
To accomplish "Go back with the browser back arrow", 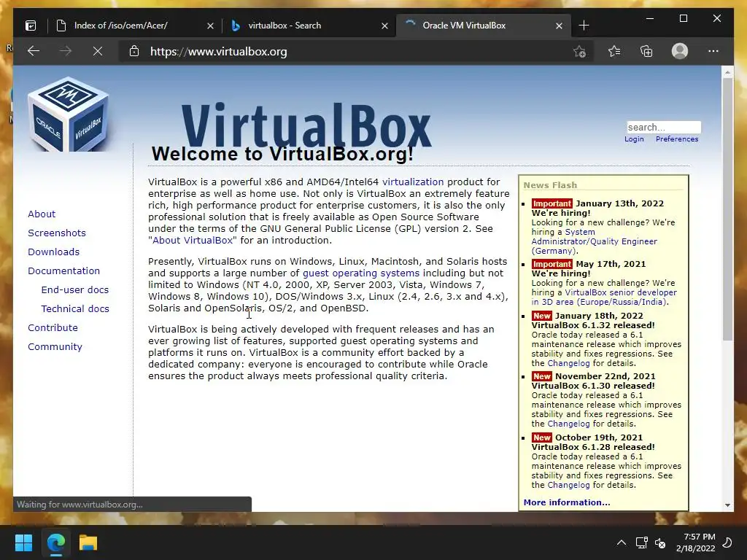I will [34, 51].
